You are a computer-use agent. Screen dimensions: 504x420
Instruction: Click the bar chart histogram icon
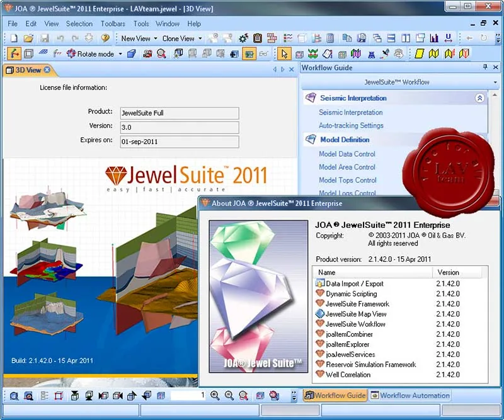tap(434, 38)
